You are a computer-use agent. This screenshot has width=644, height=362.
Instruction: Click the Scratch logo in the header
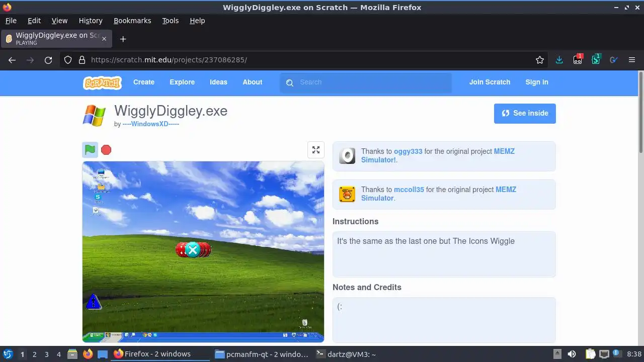102,82
